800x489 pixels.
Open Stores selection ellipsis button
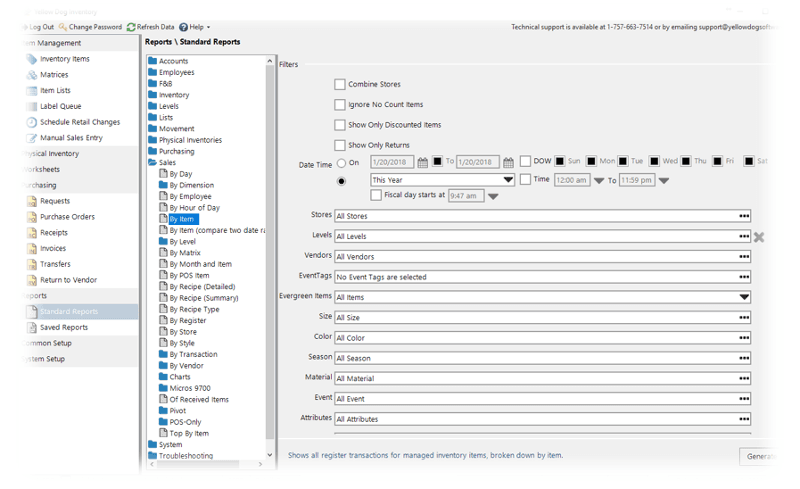(x=744, y=216)
